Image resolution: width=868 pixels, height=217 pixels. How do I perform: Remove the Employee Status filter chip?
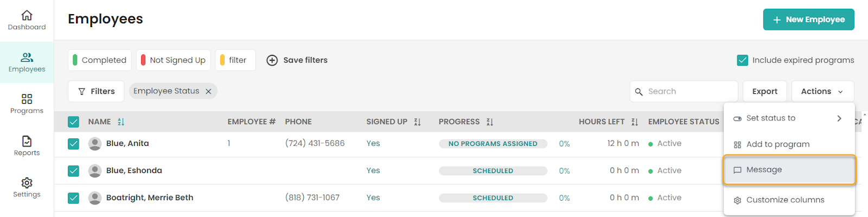208,91
